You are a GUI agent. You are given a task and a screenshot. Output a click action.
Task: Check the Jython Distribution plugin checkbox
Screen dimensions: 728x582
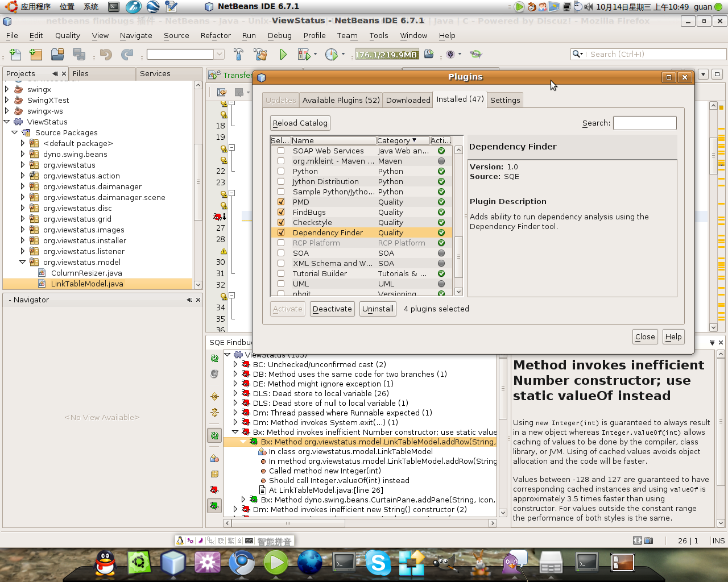tap(281, 181)
